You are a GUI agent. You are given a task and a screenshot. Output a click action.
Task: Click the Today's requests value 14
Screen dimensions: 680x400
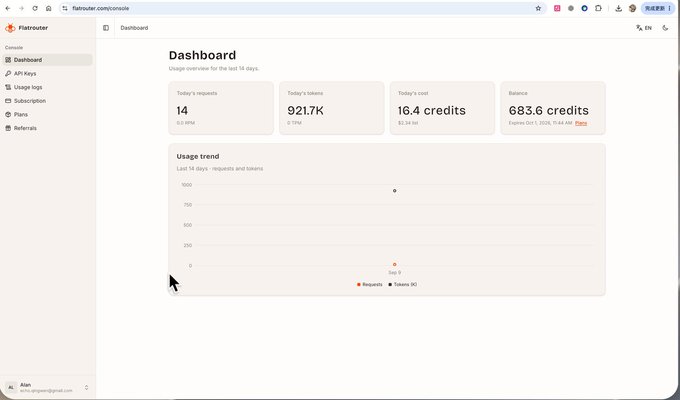pyautogui.click(x=182, y=111)
